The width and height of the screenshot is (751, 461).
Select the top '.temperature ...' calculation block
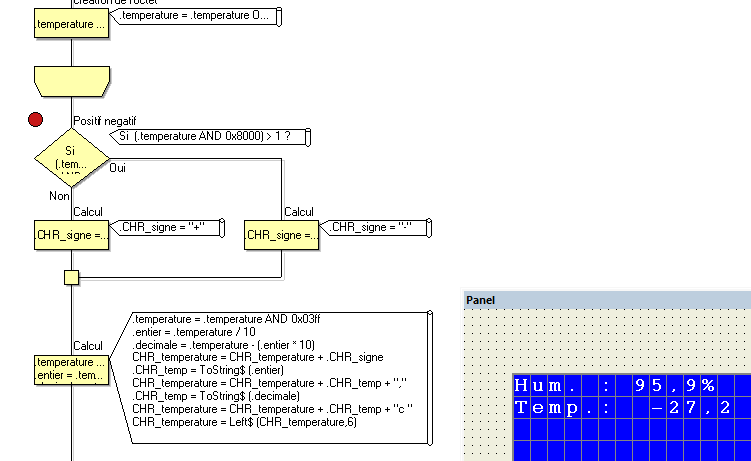(71, 23)
